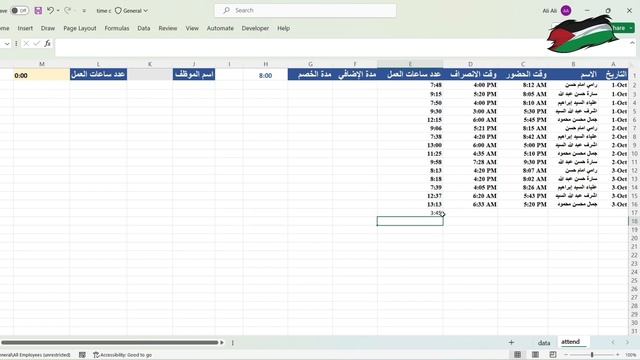Image resolution: width=640 pixels, height=360 pixels.
Task: Click the All Employees sensitivity status text
Action: [35, 355]
